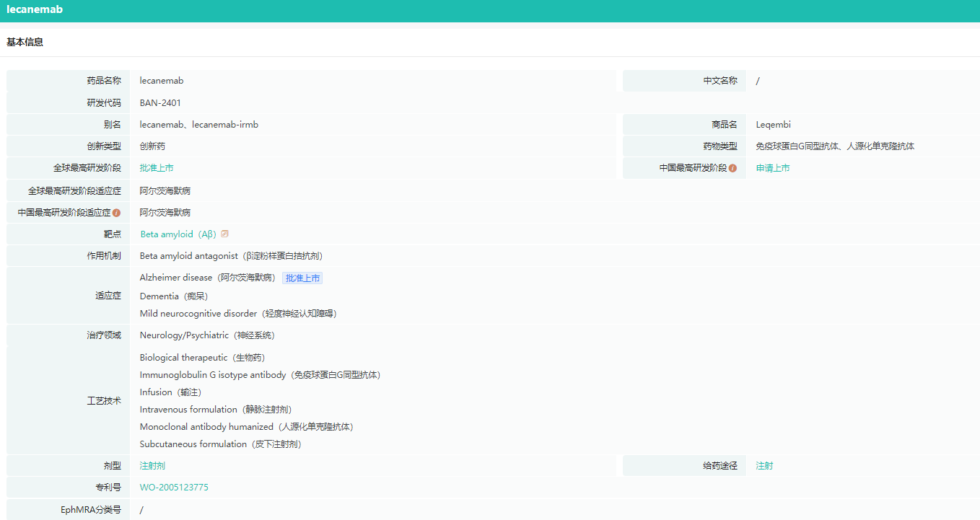Click the lecanemab title in header bar
This screenshot has height=520, width=980.
click(35, 10)
